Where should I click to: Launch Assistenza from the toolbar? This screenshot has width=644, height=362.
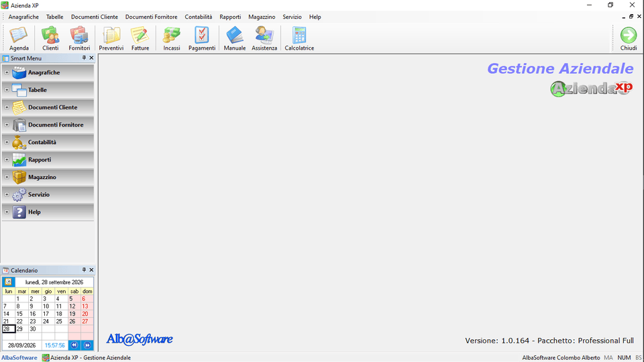click(264, 38)
